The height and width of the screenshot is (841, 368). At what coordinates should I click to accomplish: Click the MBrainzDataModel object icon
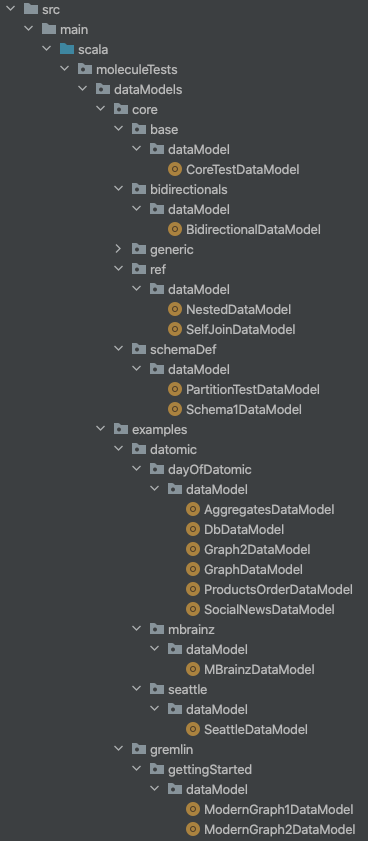[x=193, y=669]
